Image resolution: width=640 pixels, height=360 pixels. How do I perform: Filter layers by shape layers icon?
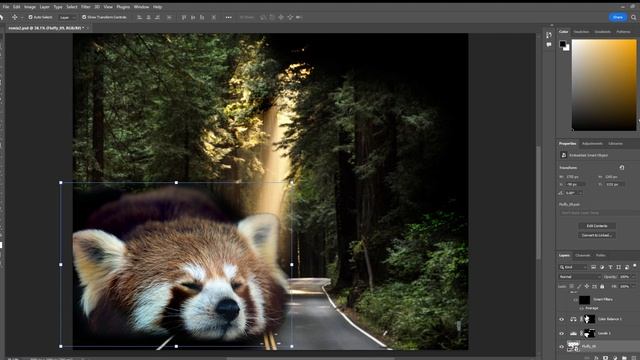[619, 267]
